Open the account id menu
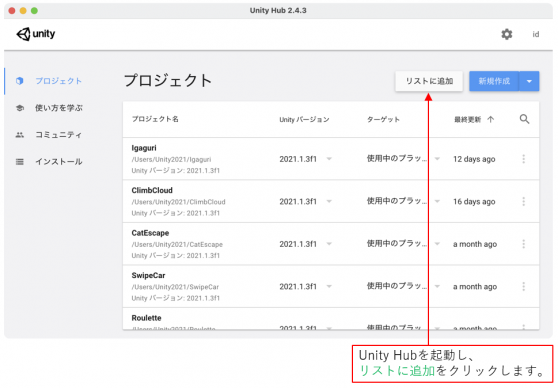The image size is (558, 388). coord(536,34)
